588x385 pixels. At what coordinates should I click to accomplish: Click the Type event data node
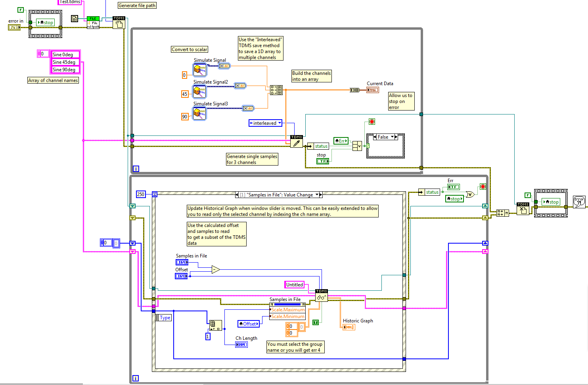click(163, 318)
